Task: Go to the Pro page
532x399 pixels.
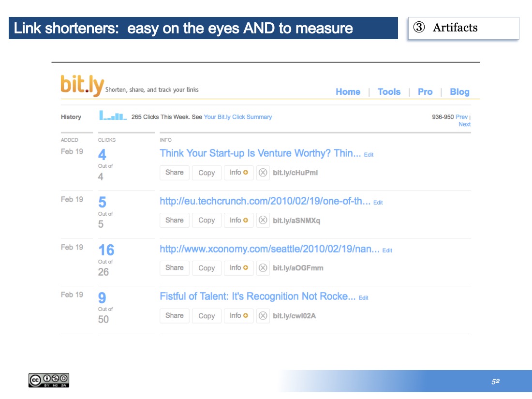Action: 425,92
